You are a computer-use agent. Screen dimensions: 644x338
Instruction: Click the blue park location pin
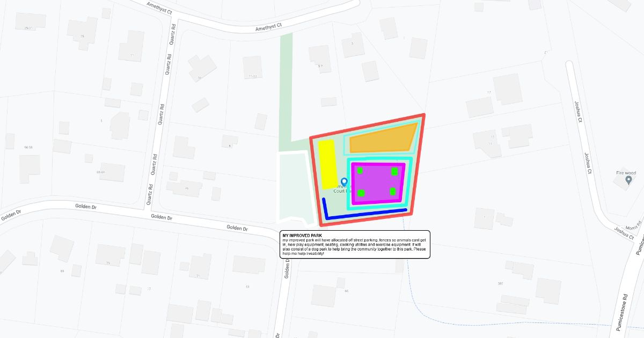345,182
